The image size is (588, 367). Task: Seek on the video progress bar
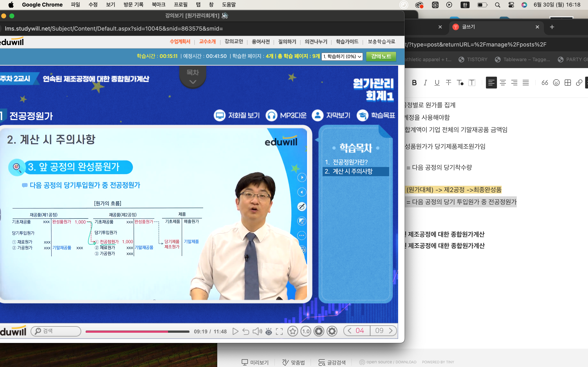click(x=137, y=332)
